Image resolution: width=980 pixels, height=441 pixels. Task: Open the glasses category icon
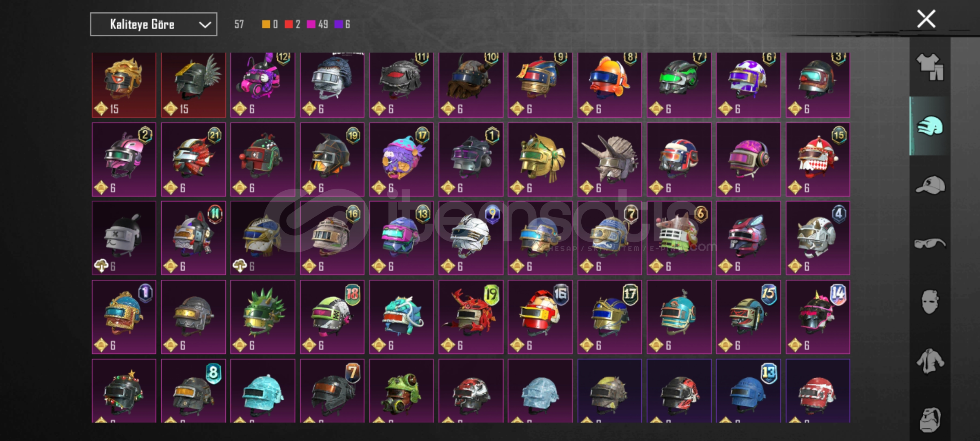[930, 244]
